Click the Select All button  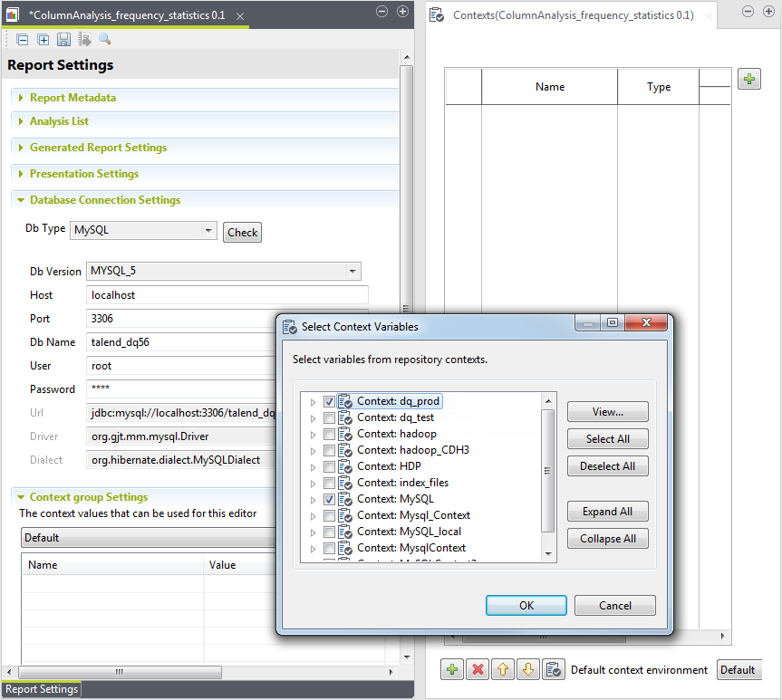(607, 439)
